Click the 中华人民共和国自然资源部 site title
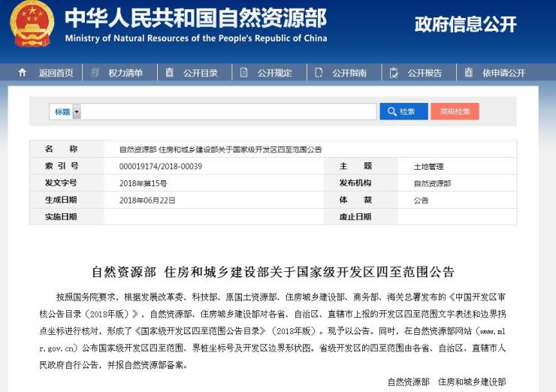 click(195, 18)
